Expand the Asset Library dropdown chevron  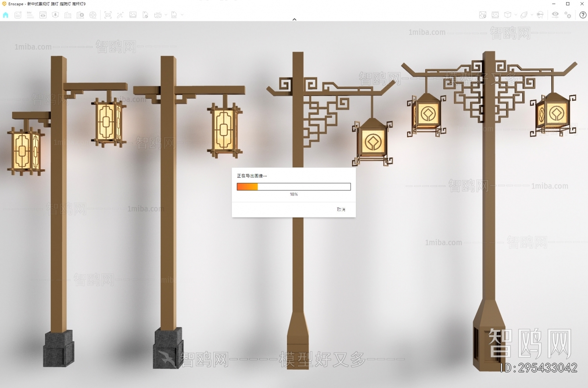pyautogui.click(x=516, y=15)
